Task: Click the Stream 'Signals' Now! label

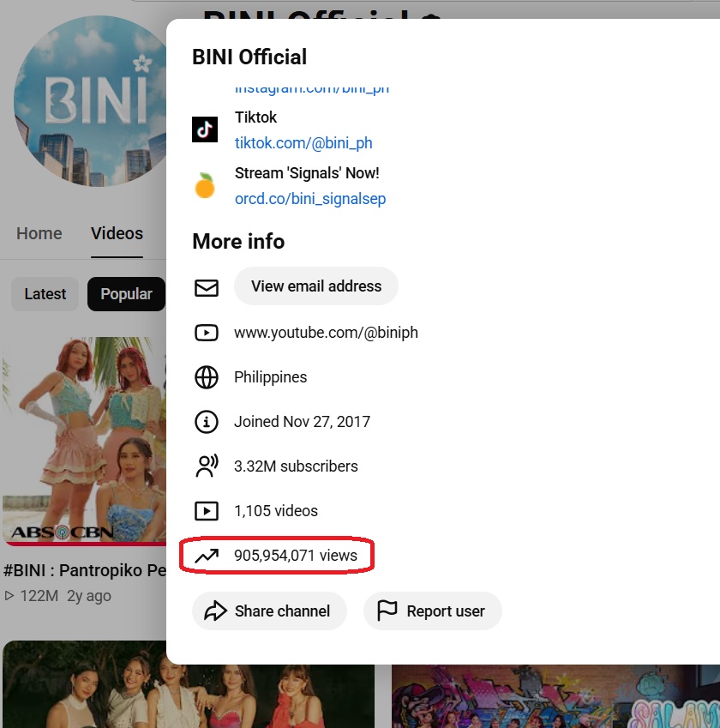Action: tap(307, 173)
